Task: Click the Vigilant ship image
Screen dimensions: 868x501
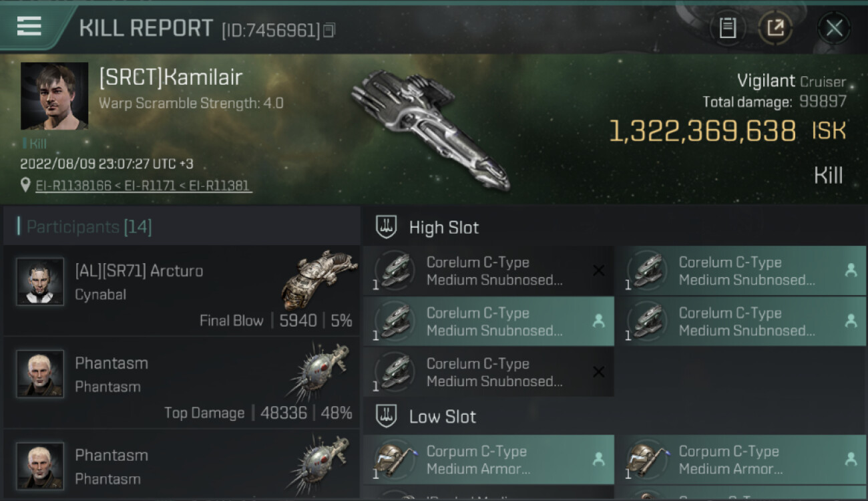Action: (431, 128)
